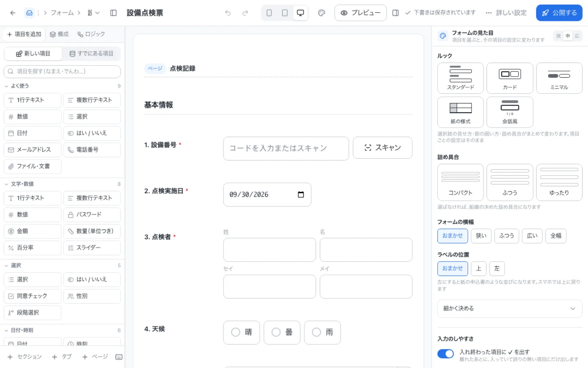Open the breadcrumb dropdown chevron
This screenshot has height=368, width=588.
click(97, 13)
